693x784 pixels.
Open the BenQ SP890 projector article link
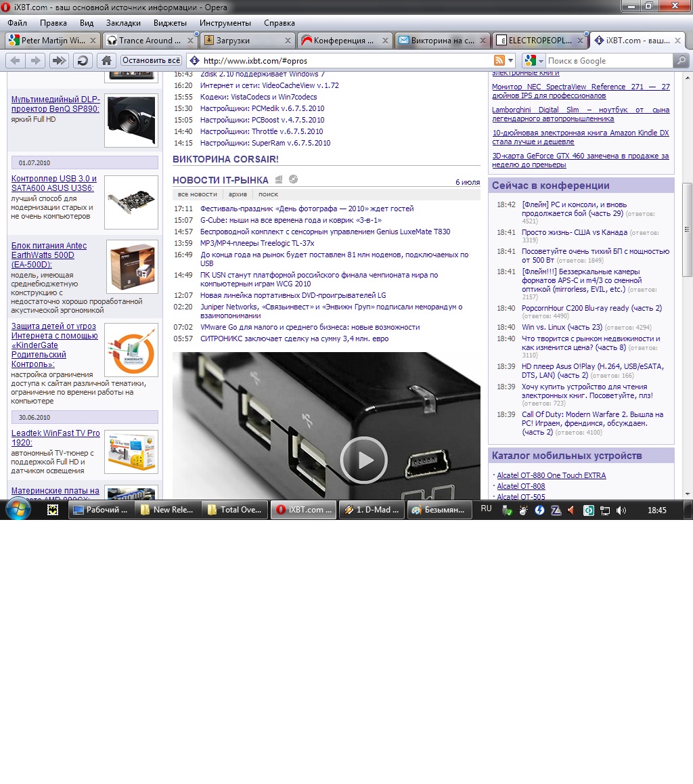click(x=55, y=104)
